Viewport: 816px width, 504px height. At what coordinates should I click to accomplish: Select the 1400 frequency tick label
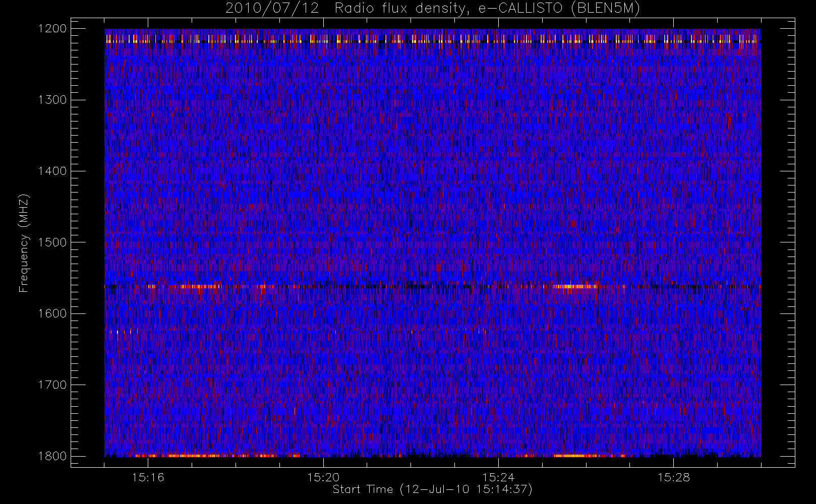pyautogui.click(x=52, y=171)
